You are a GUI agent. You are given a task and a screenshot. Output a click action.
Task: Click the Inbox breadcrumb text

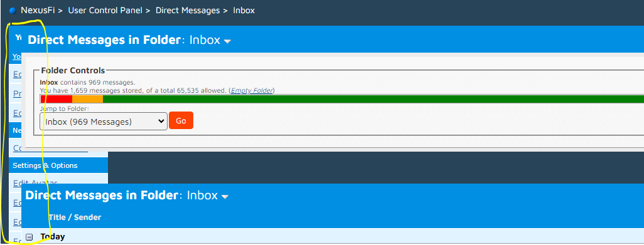[244, 11]
